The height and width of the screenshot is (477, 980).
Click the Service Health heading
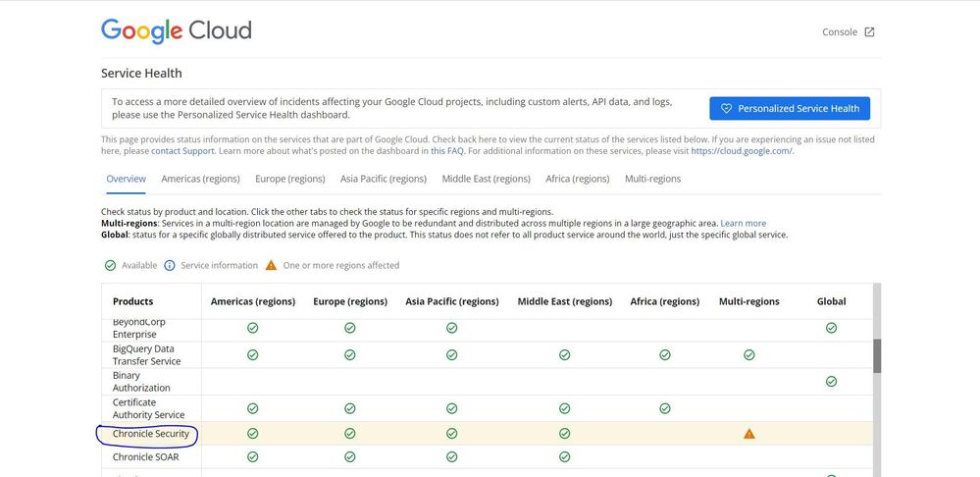141,74
